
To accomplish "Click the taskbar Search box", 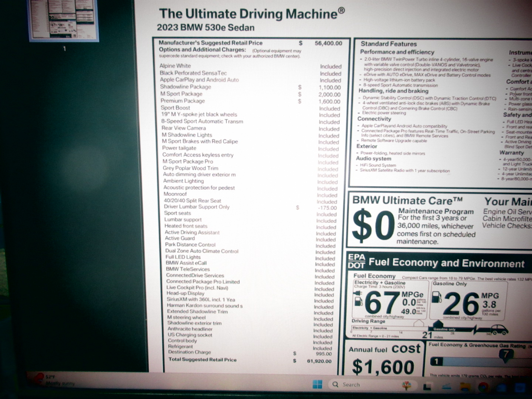I will point(351,384).
